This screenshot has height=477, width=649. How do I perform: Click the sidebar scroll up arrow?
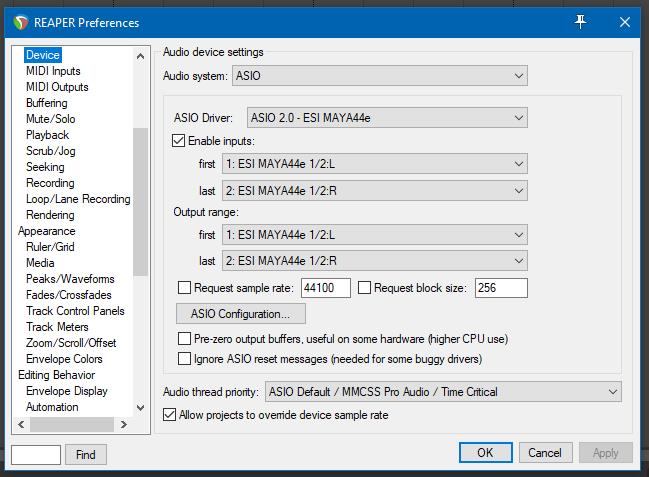[x=140, y=56]
